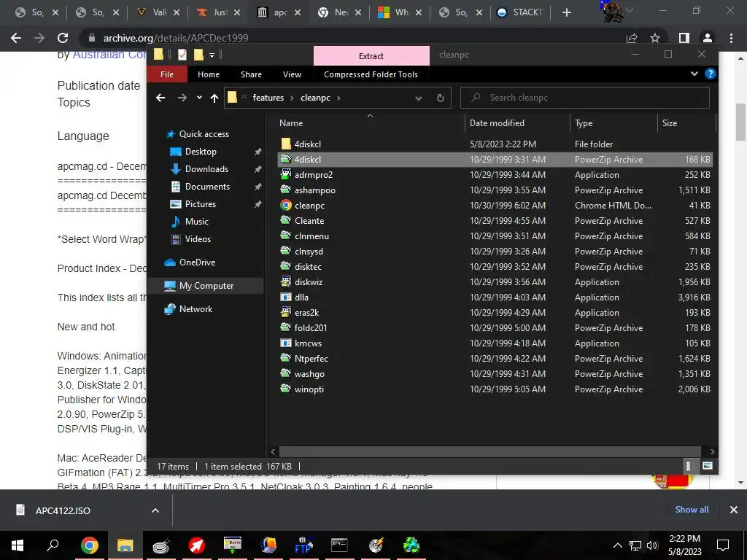Viewport: 747px width, 560px height.
Task: Click the Search cleanpc field
Action: (x=585, y=98)
